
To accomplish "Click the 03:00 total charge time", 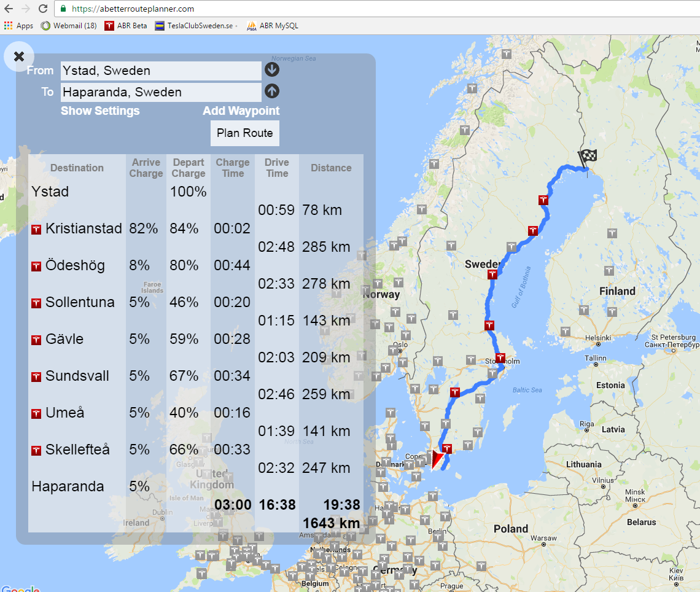I will point(233,505).
